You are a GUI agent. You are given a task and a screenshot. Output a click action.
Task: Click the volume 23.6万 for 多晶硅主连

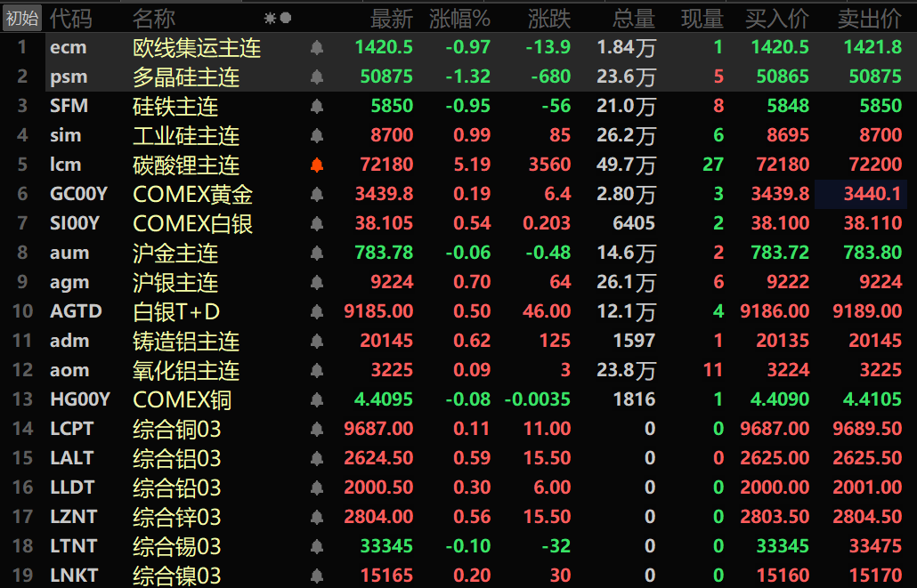(x=627, y=77)
